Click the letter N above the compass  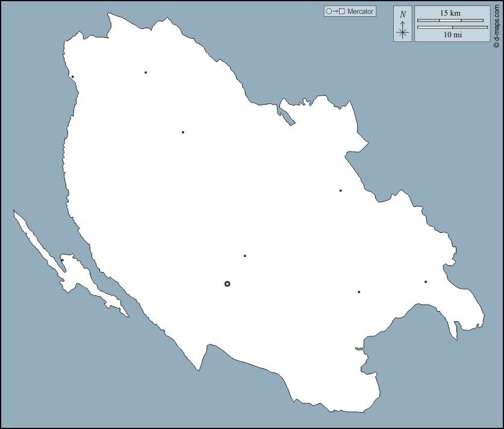(403, 14)
